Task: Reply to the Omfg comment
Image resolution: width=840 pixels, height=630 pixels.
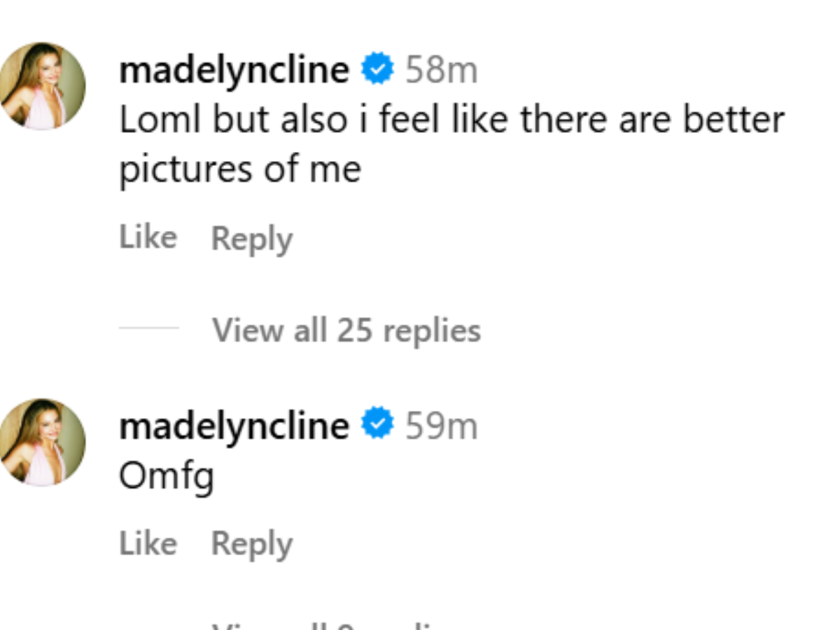Action: (x=252, y=545)
